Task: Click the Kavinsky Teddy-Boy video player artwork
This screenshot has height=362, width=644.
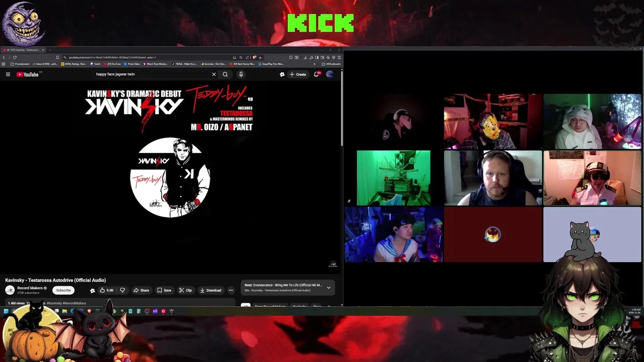Action: [170, 177]
